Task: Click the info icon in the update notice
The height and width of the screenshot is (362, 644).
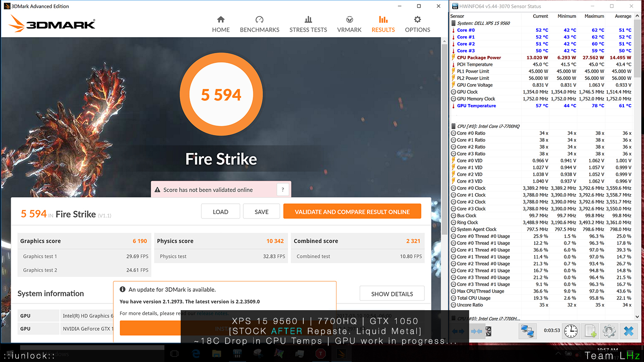Action: pos(123,290)
